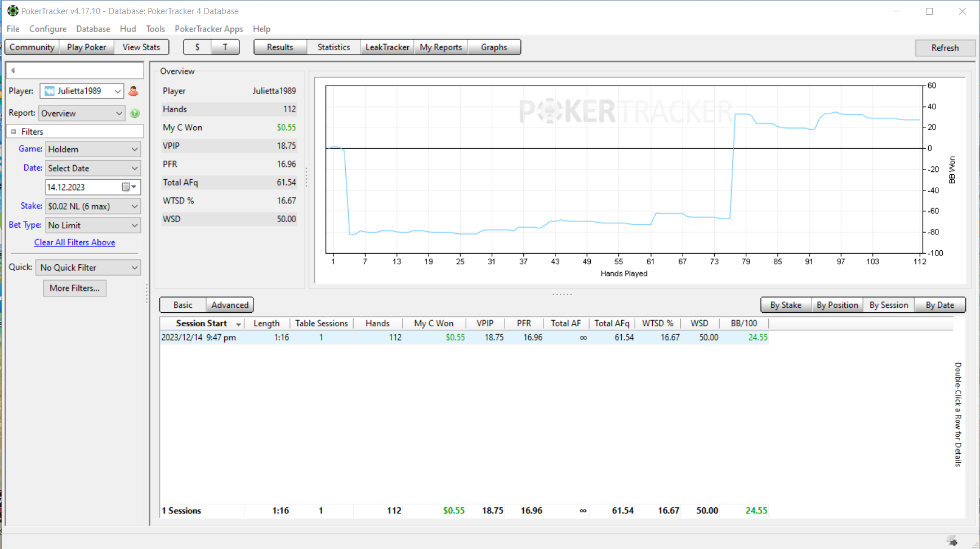Group results By Position
The height and width of the screenshot is (549, 980).
(837, 305)
